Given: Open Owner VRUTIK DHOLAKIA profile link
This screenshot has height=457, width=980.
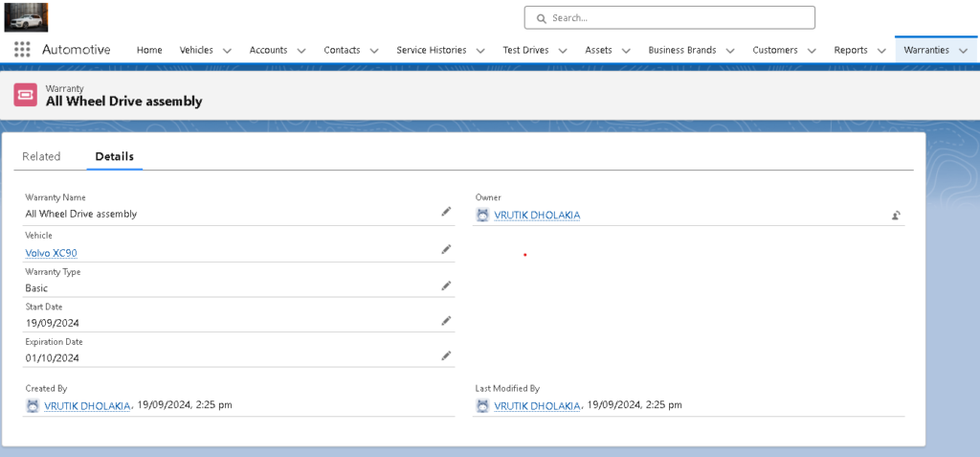Looking at the screenshot, I should [x=537, y=216].
